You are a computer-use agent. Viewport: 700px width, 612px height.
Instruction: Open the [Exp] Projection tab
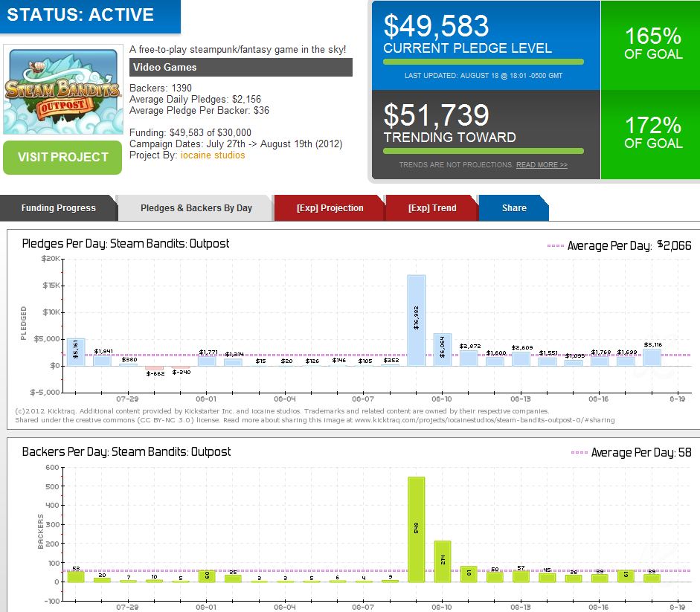tap(330, 208)
